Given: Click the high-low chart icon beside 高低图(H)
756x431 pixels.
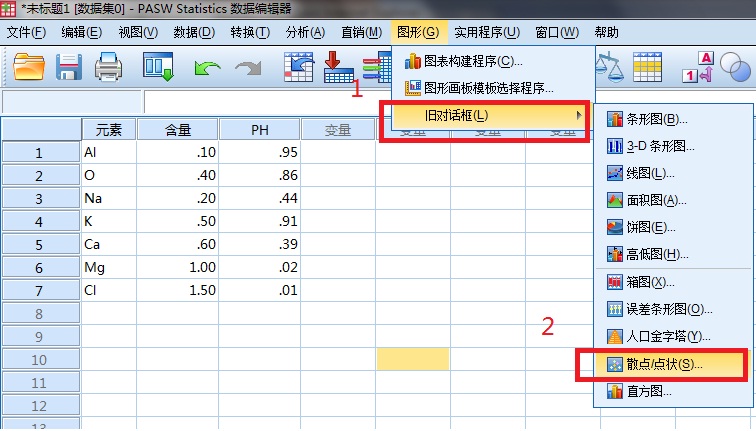Looking at the screenshot, I should point(615,254).
